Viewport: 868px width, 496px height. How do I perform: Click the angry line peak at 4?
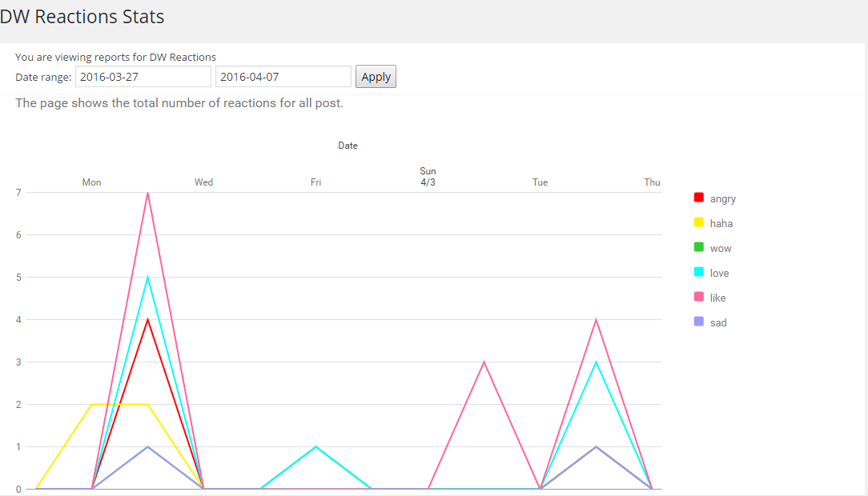click(x=148, y=320)
